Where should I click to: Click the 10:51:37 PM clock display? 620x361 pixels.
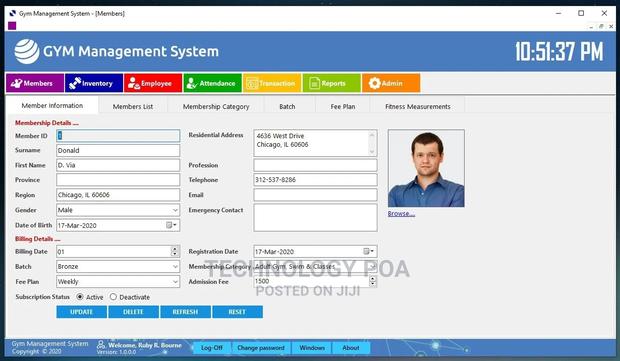pyautogui.click(x=560, y=52)
